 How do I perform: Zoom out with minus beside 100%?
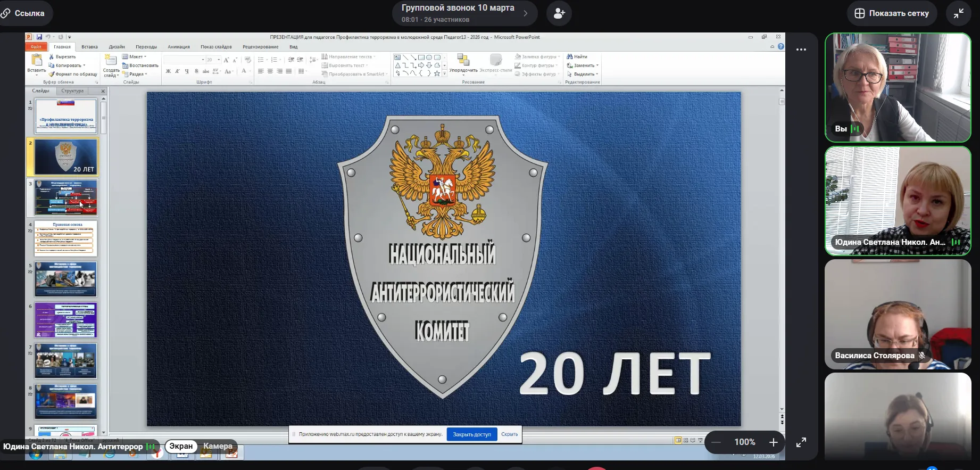(x=716, y=442)
